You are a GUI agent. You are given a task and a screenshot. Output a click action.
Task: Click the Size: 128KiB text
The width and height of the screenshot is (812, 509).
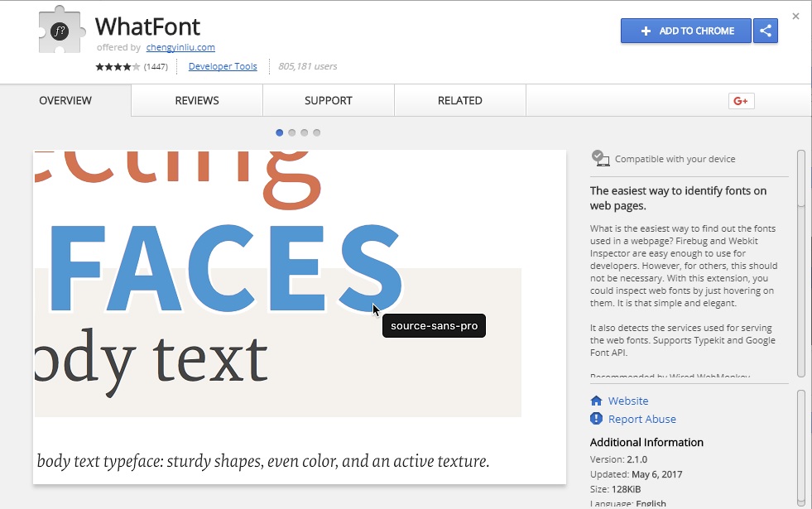(x=615, y=489)
